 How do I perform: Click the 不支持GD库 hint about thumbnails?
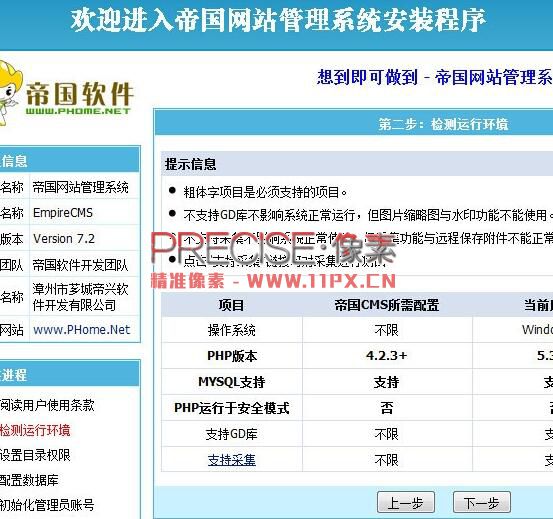tap(367, 215)
